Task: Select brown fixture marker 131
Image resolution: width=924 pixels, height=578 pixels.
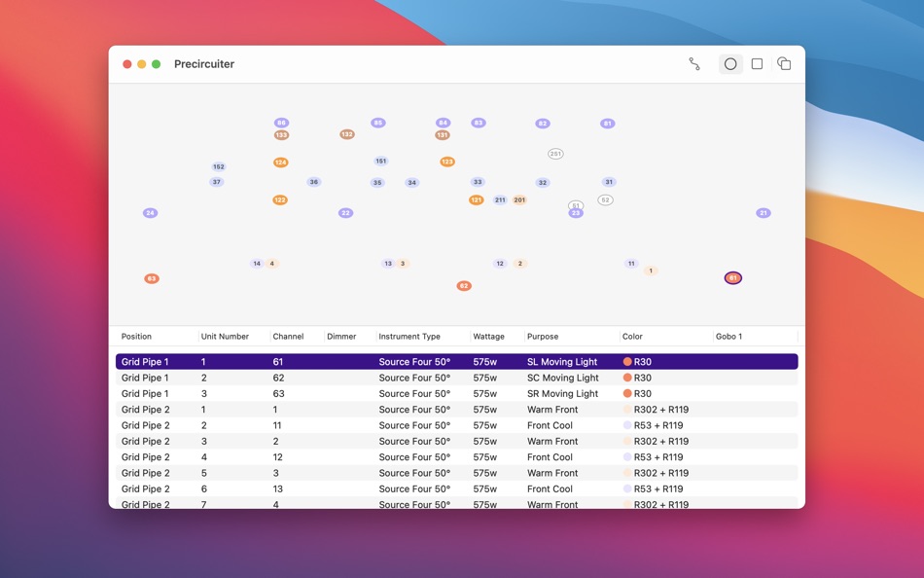Action: click(x=442, y=135)
